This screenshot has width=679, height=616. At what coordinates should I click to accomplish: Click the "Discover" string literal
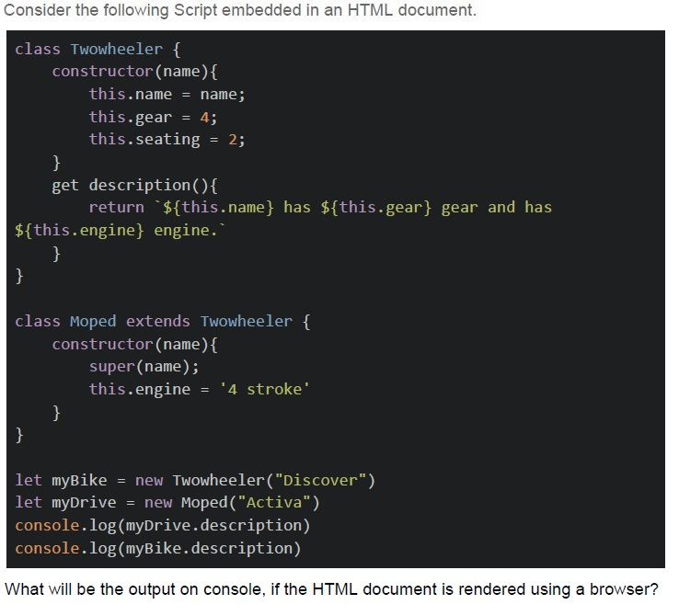click(x=320, y=480)
